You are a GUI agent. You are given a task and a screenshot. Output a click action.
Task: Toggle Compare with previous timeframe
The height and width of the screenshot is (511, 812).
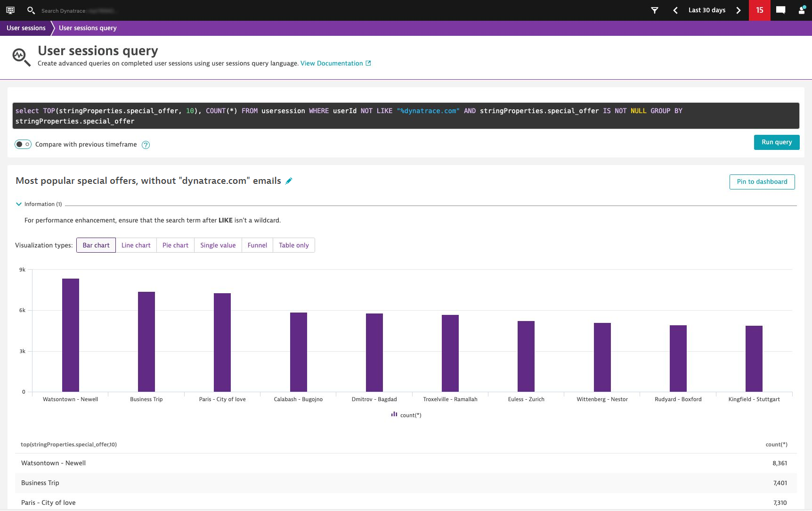(x=23, y=144)
